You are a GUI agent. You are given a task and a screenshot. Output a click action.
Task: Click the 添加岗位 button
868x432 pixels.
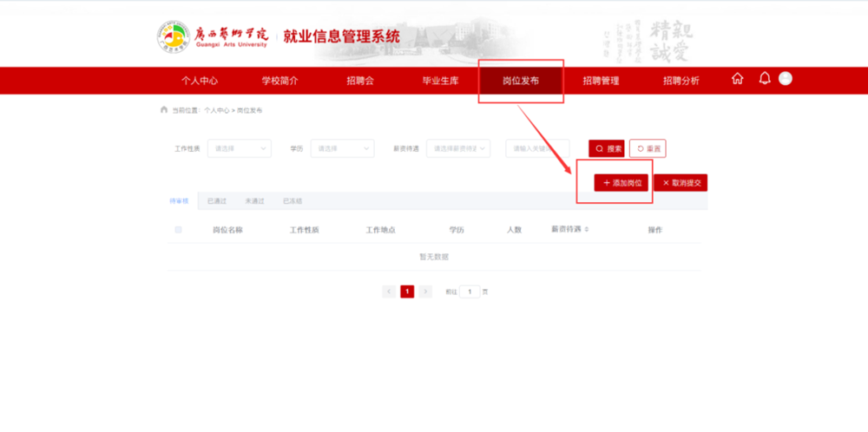tap(621, 182)
